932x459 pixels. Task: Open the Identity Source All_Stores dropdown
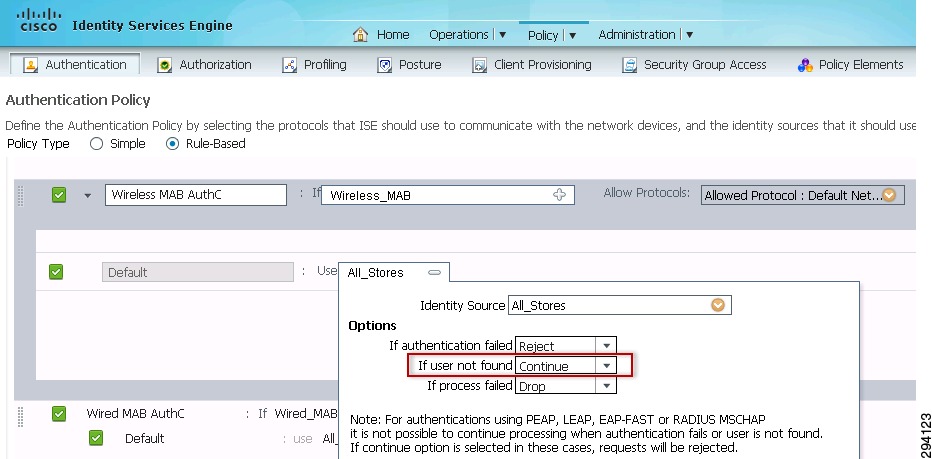[718, 305]
